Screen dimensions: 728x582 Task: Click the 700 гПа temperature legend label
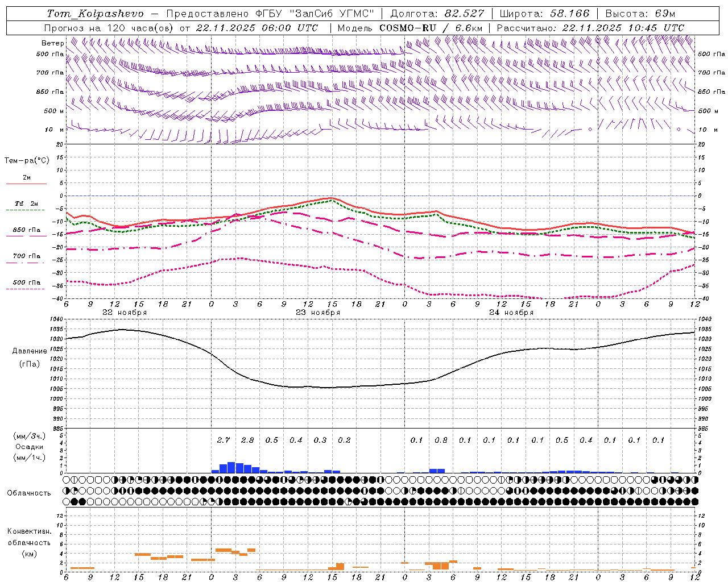(27, 256)
